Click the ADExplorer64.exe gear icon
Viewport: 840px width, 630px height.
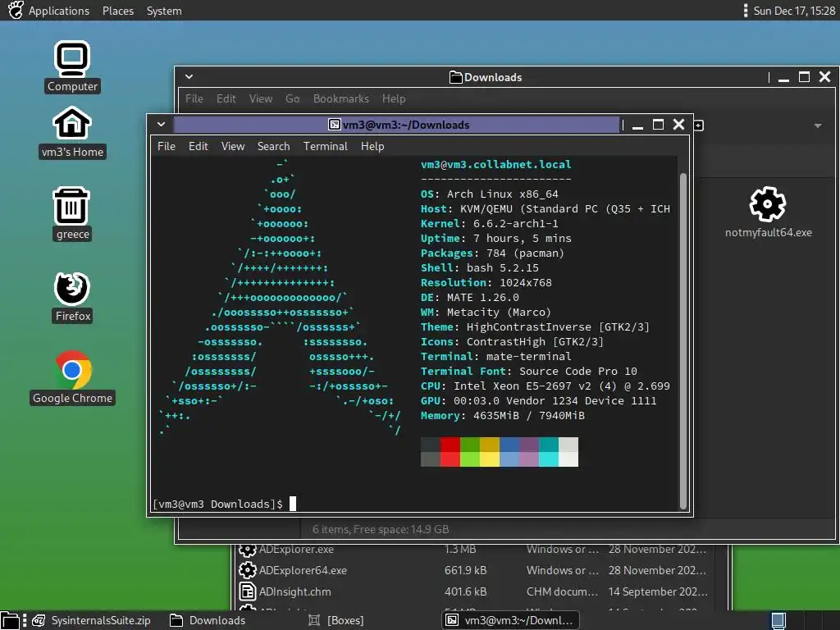click(247, 570)
